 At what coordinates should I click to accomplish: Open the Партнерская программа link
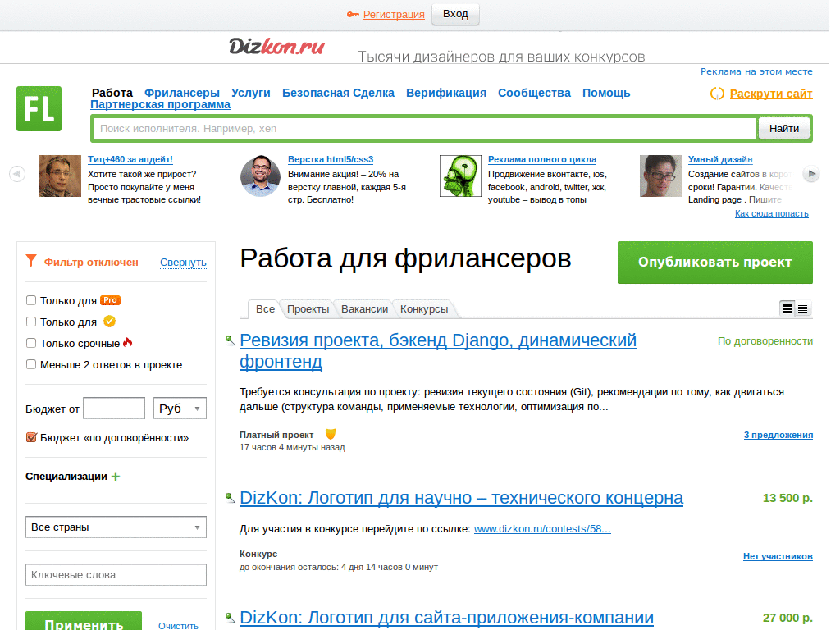(160, 104)
